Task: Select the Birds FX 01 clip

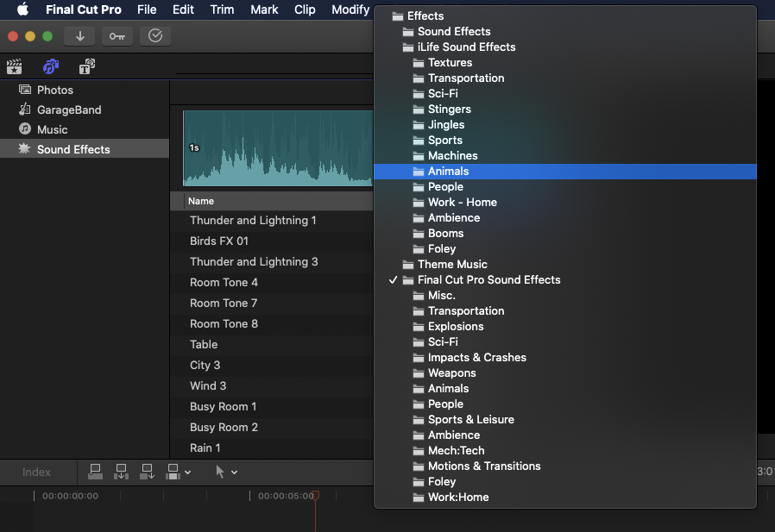Action: (272, 241)
